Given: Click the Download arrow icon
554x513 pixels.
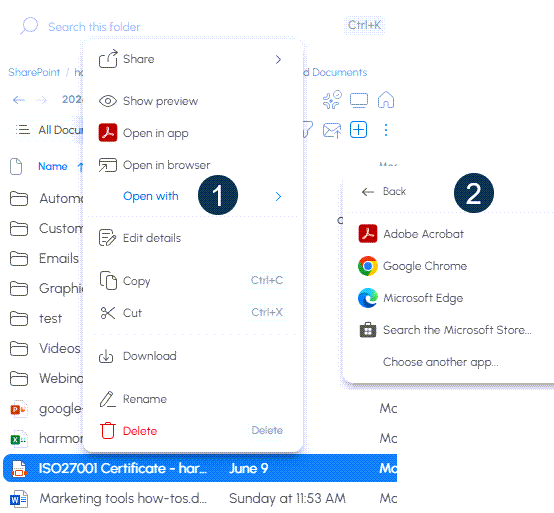Looking at the screenshot, I should (x=106, y=356).
